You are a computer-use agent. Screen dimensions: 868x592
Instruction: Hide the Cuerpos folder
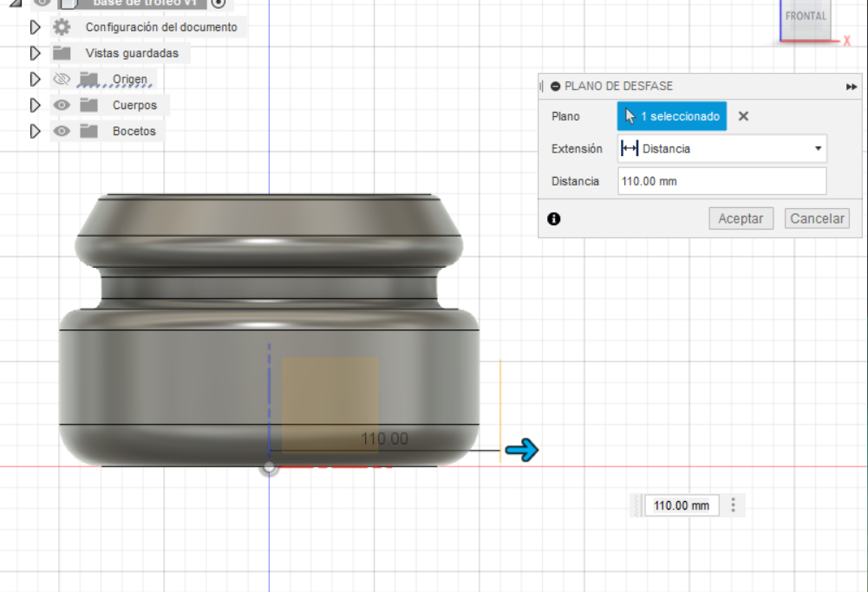(62, 105)
